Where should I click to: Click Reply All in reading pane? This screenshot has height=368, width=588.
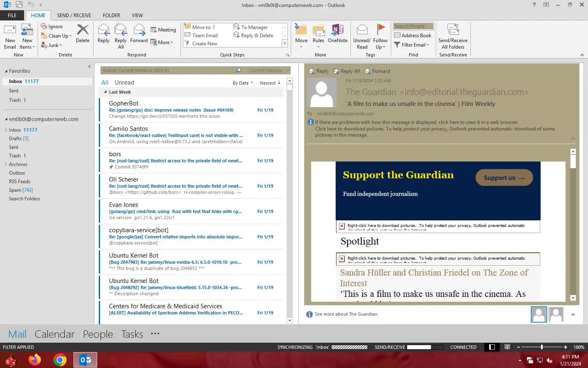346,71
